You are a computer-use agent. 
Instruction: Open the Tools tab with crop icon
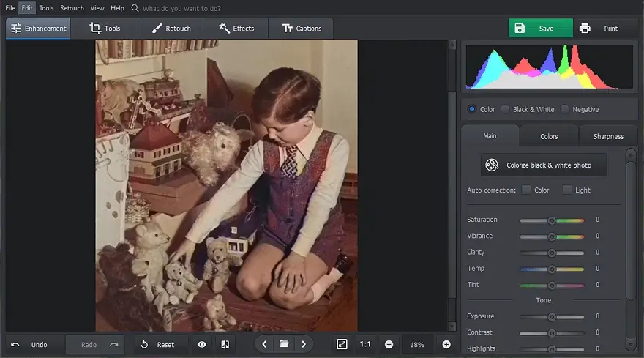(x=105, y=29)
